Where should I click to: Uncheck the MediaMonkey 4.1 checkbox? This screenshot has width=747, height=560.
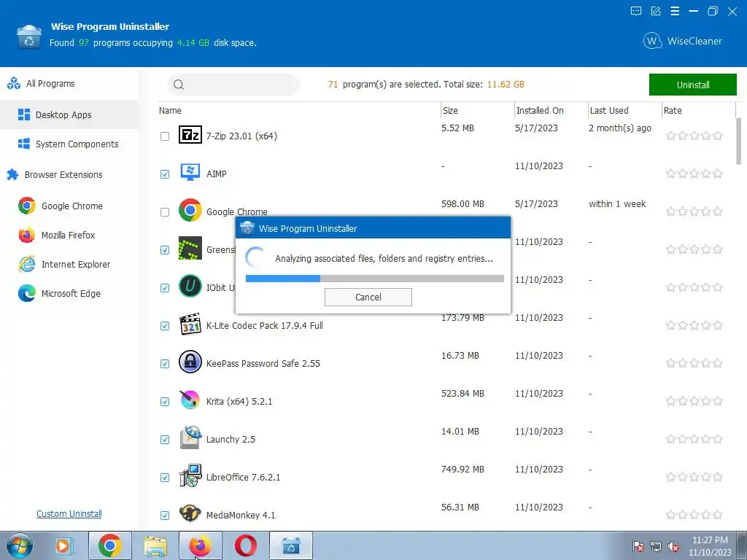(x=165, y=516)
